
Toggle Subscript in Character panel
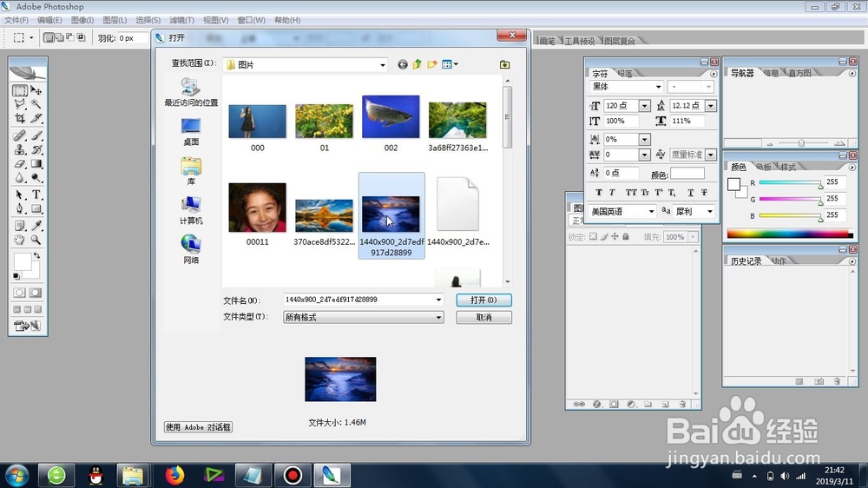click(x=672, y=192)
